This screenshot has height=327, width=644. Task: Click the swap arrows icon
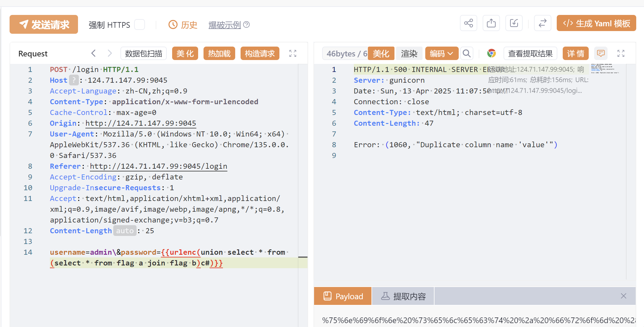[x=543, y=23]
